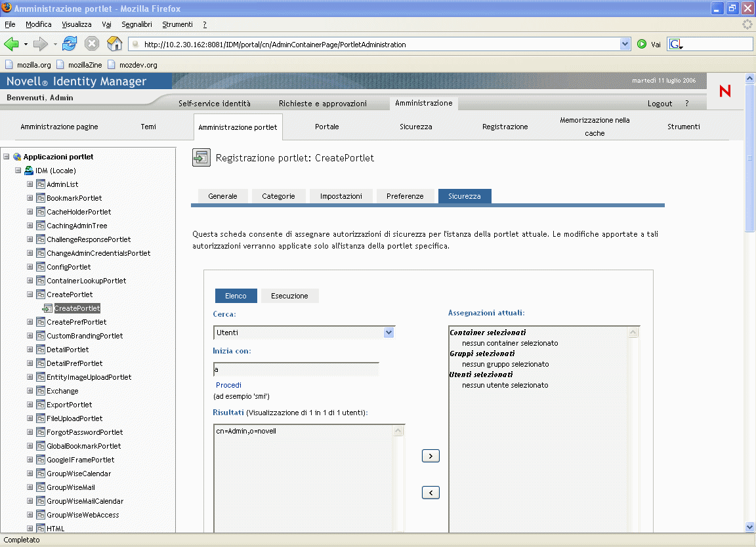Open the Memorizzazione nella cache page
The image size is (756, 547).
595,127
